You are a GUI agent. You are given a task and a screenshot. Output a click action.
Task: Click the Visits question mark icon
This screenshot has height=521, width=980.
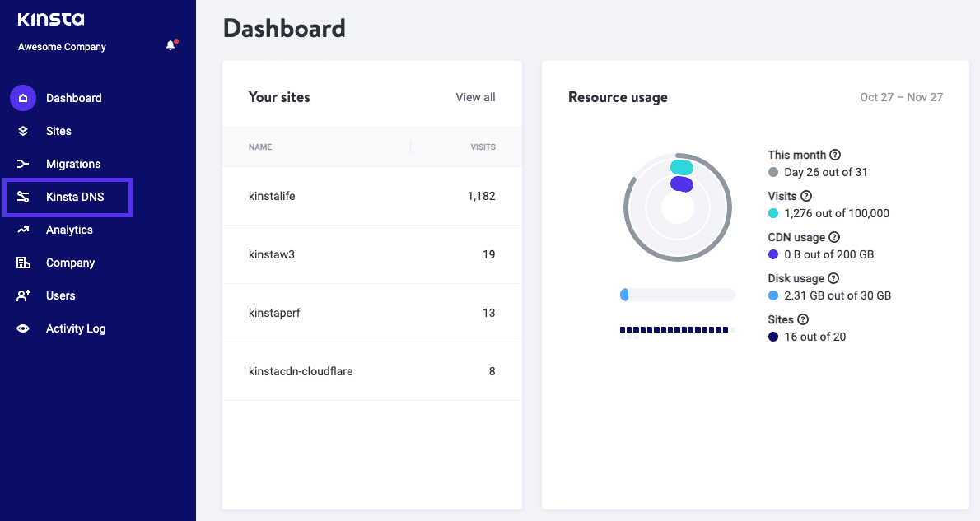pos(805,196)
